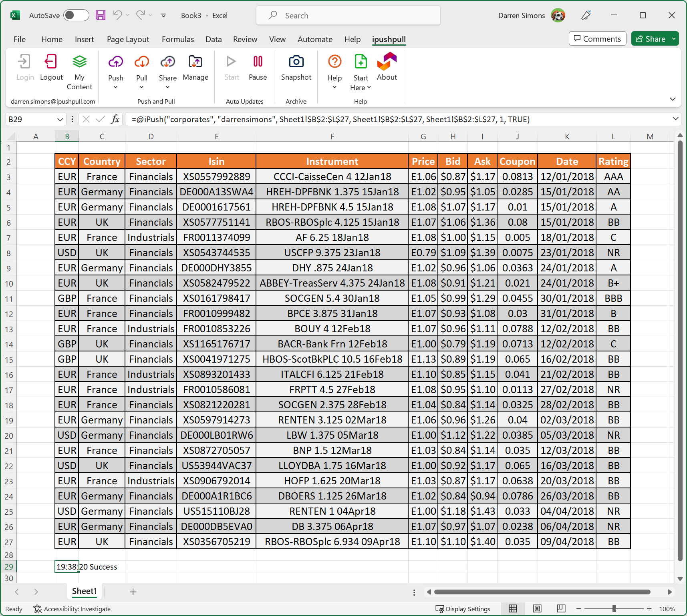The height and width of the screenshot is (616, 687).
Task: Click inside the Search box
Action: tap(348, 15)
